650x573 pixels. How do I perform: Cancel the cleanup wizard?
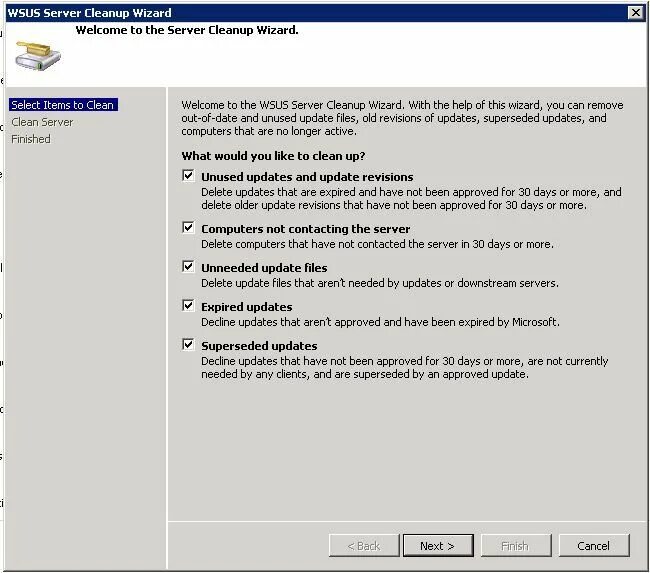[594, 546]
